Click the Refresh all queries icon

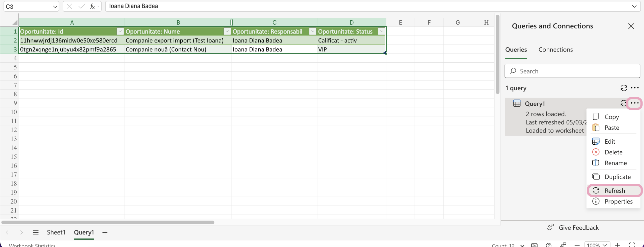(623, 88)
